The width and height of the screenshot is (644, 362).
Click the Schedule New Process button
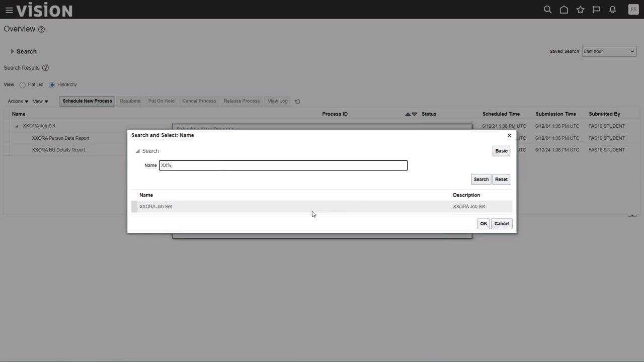point(87,101)
